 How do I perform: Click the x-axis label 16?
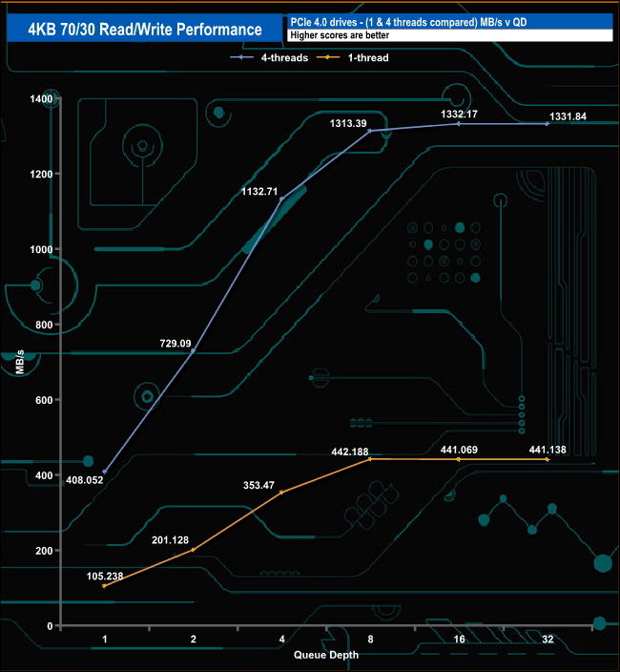[459, 640]
